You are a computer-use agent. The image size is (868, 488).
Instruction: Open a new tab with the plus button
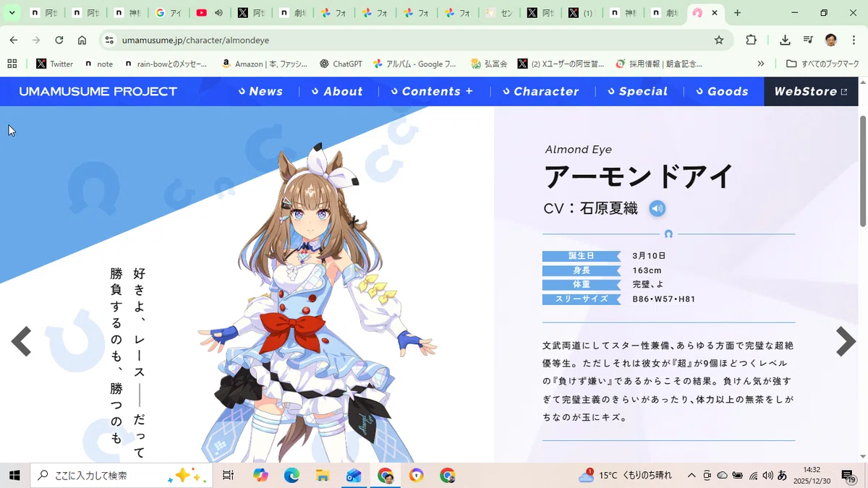coord(737,13)
